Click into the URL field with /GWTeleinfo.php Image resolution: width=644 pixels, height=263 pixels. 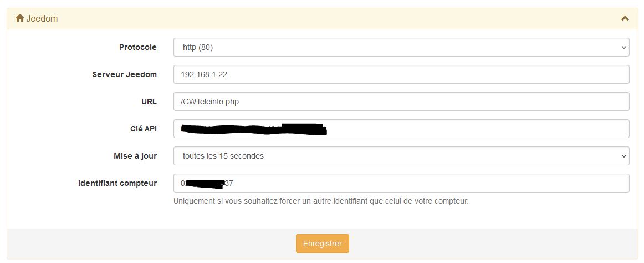[401, 102]
